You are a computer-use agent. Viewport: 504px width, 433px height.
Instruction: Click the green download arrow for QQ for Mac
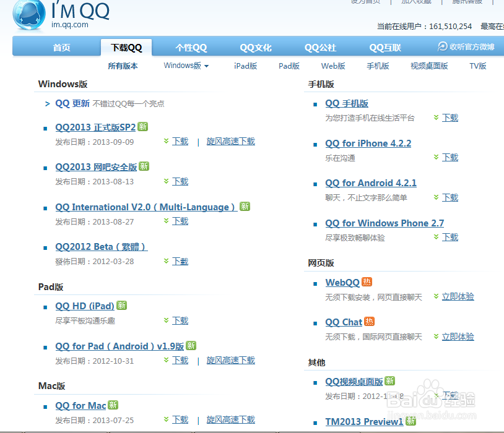[x=166, y=419]
